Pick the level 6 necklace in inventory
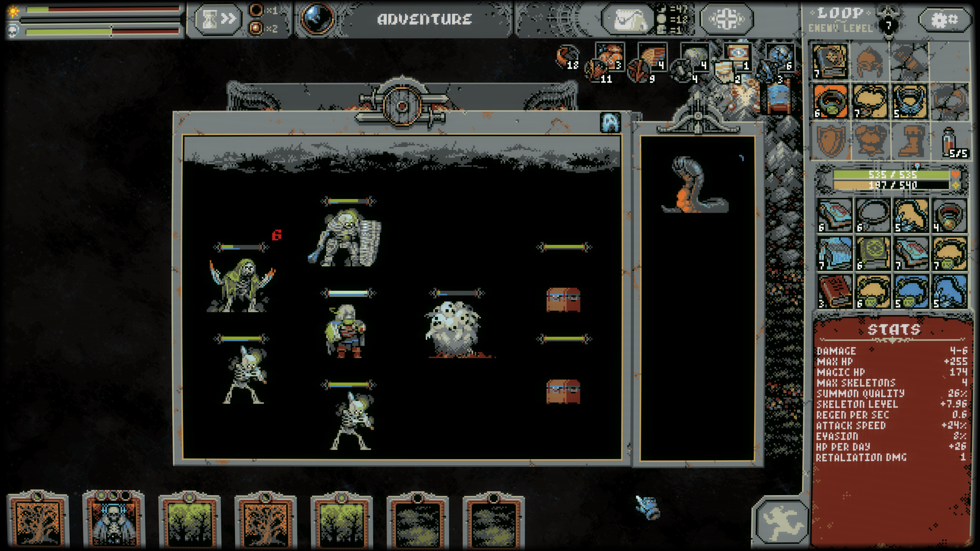 click(873, 215)
